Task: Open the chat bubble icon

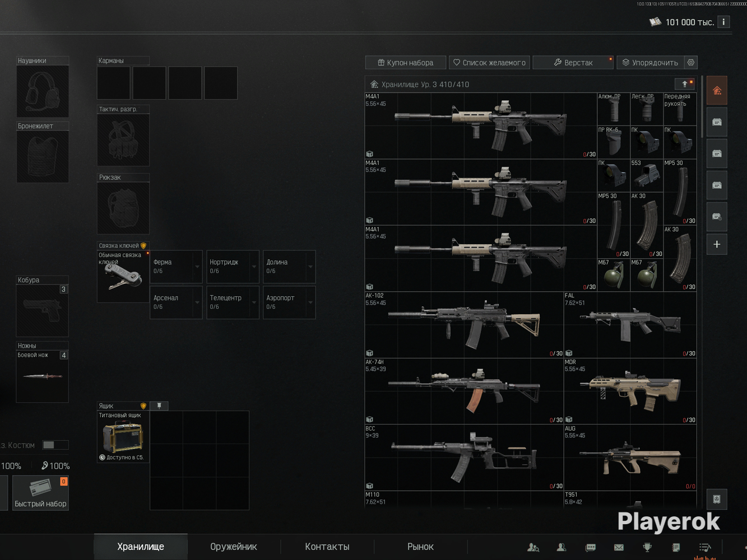Action: click(x=591, y=547)
